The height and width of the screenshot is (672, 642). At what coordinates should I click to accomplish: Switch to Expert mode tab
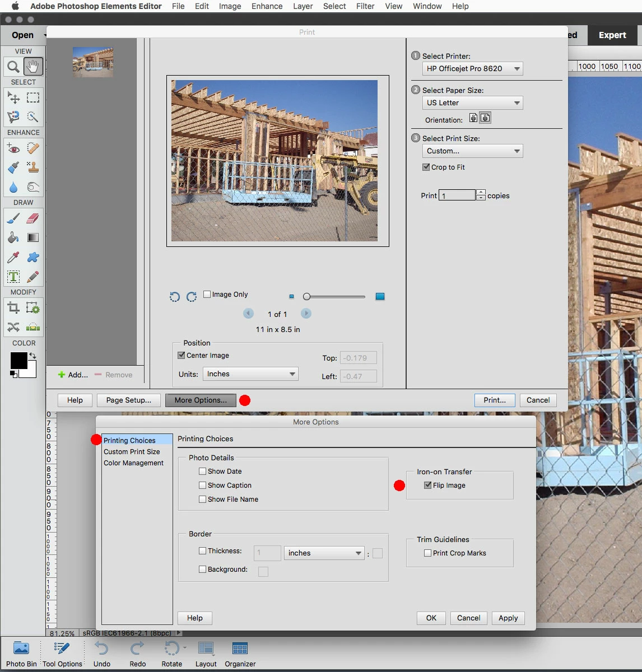coord(612,35)
